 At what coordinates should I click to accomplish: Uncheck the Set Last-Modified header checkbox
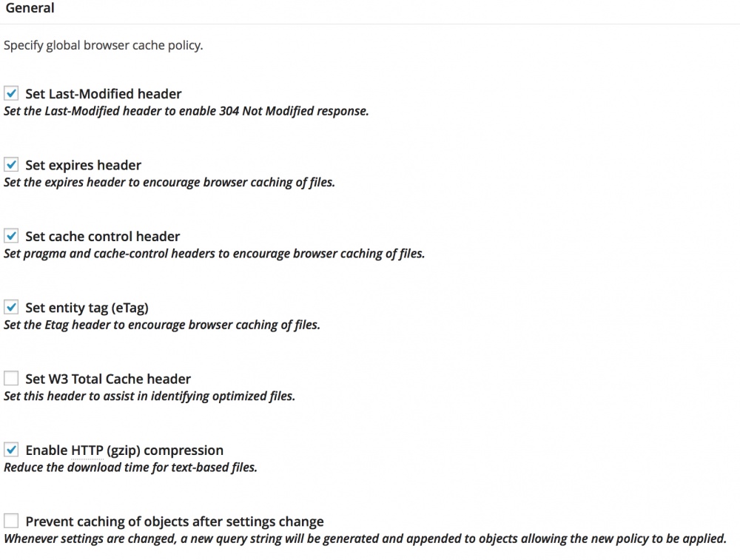click(x=11, y=94)
